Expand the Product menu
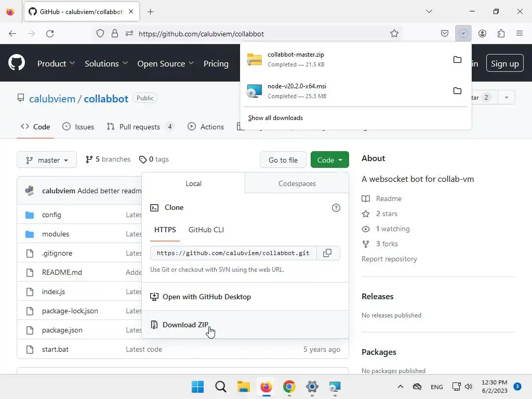The width and height of the screenshot is (532, 399). click(x=56, y=63)
